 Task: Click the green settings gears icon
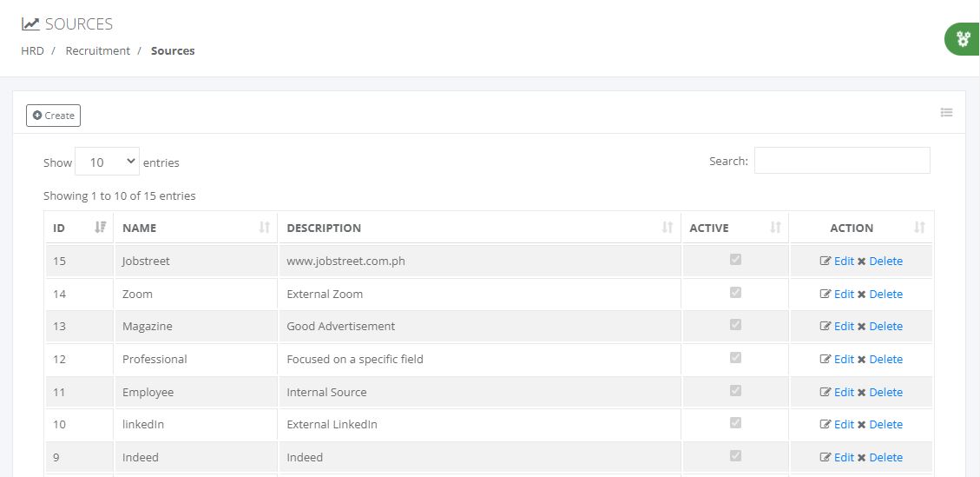962,39
